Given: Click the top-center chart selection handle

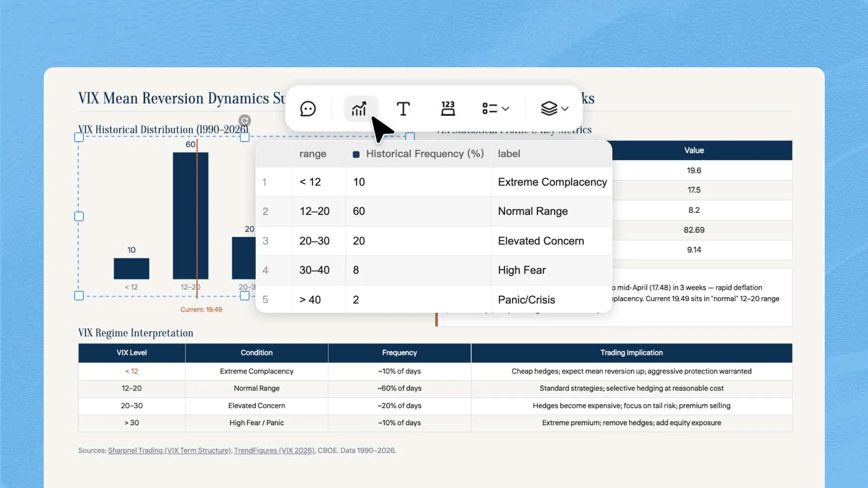Looking at the screenshot, I should click(x=245, y=137).
